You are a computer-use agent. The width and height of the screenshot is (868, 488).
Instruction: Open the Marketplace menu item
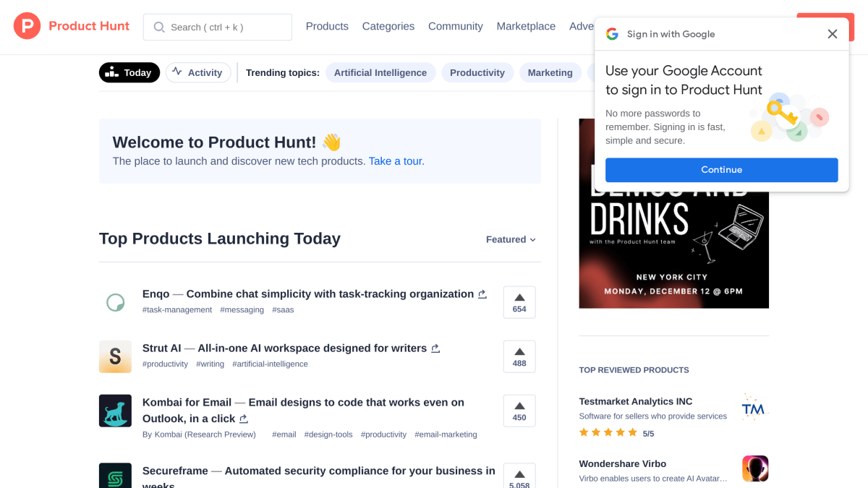(526, 27)
